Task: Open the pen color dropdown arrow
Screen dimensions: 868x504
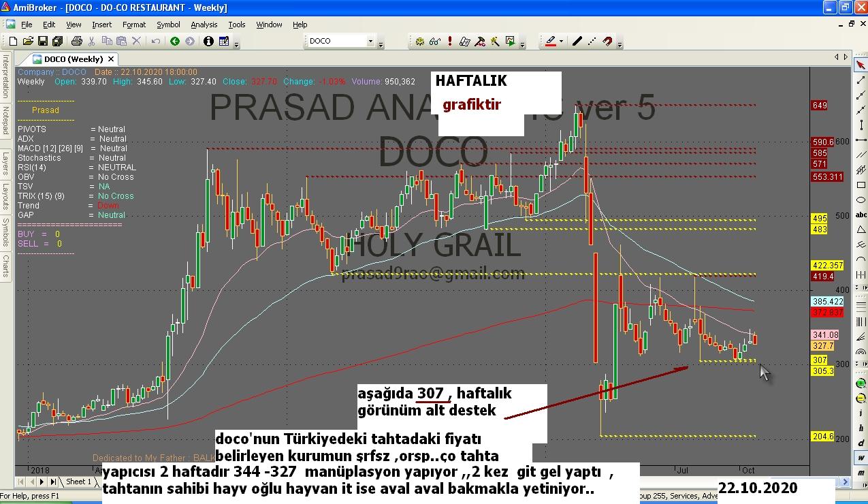Action: (x=561, y=42)
